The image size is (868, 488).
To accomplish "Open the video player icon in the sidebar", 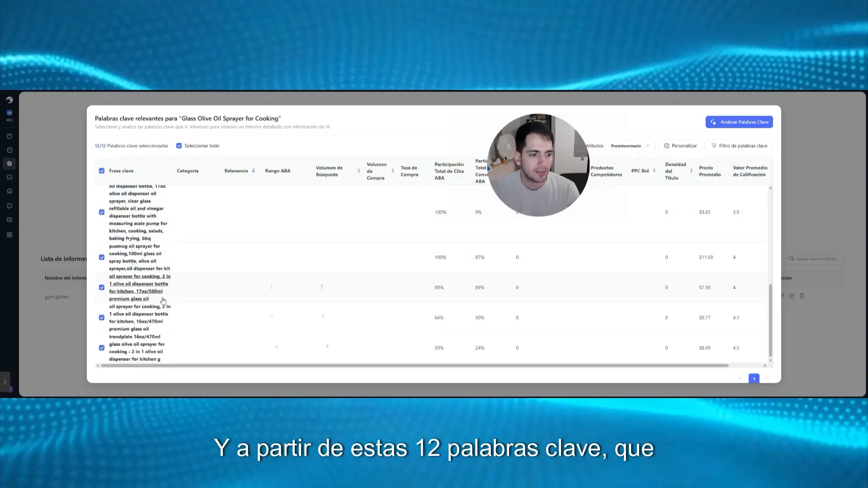I will (9, 220).
